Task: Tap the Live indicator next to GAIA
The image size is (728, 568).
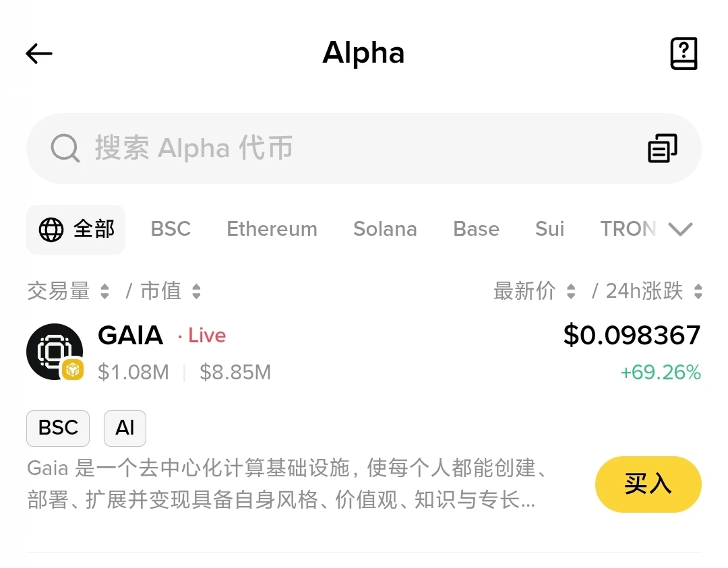Action: (206, 336)
